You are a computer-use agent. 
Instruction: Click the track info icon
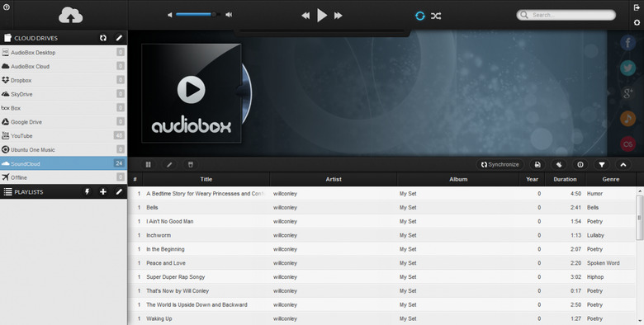point(580,164)
